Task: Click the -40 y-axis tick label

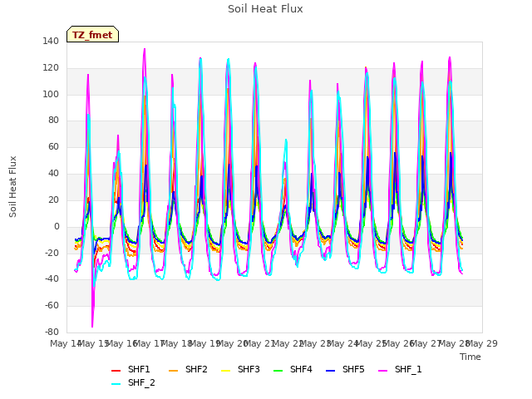Action: (52, 279)
